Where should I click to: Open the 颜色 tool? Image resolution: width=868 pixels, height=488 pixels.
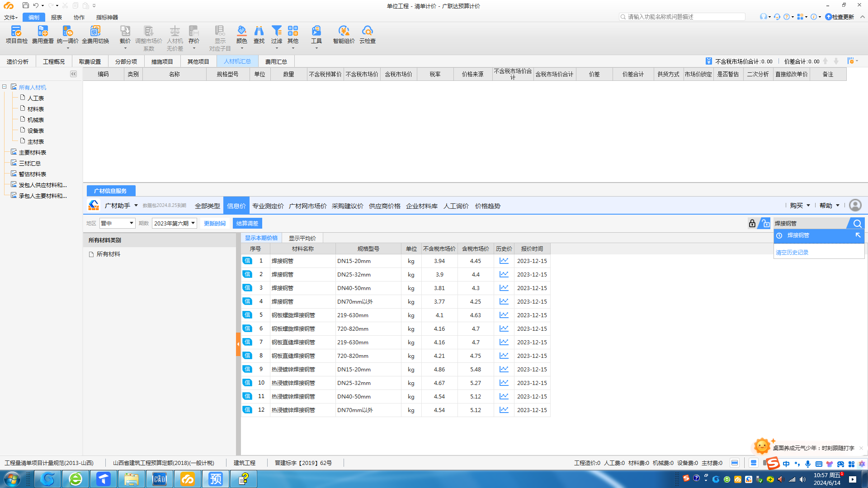pos(242,35)
